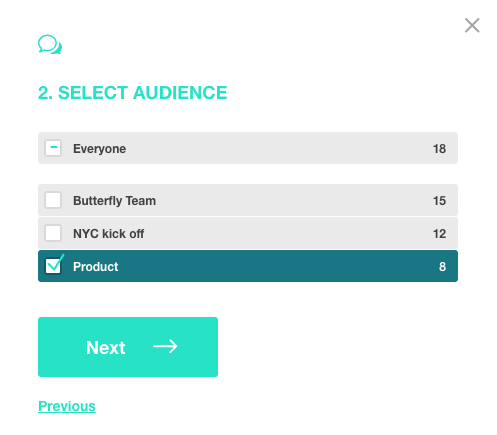Click the Product member count 8
497x435 pixels.
coord(442,267)
